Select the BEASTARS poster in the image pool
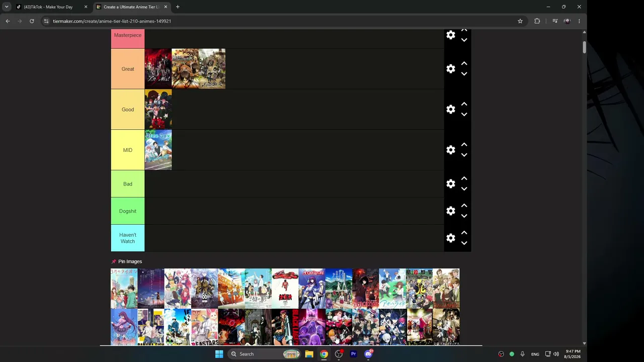The height and width of the screenshot is (362, 644). coord(204,327)
